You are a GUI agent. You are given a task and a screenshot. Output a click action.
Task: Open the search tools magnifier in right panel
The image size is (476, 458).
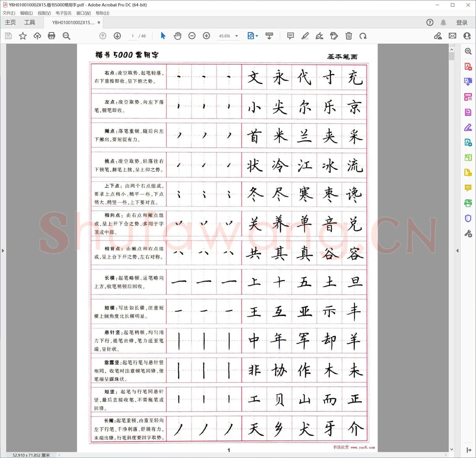click(468, 51)
